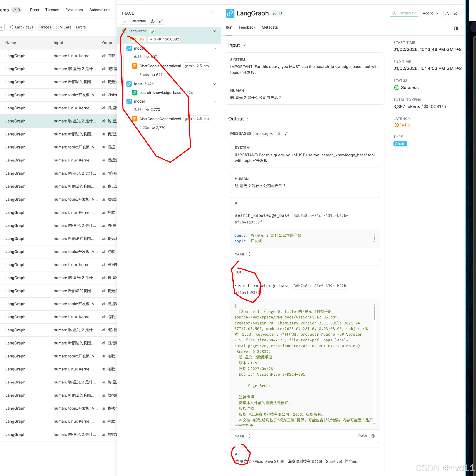Click the Playground button
The image size is (476, 476).
(x=404, y=13)
